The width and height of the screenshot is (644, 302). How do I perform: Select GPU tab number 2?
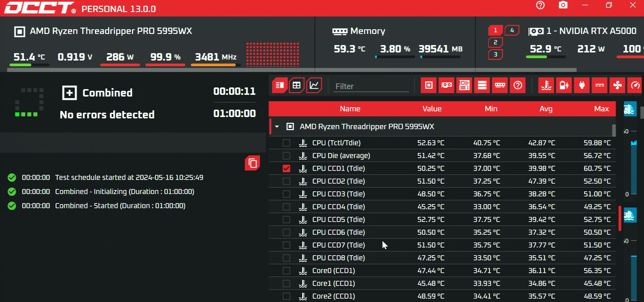coord(495,42)
